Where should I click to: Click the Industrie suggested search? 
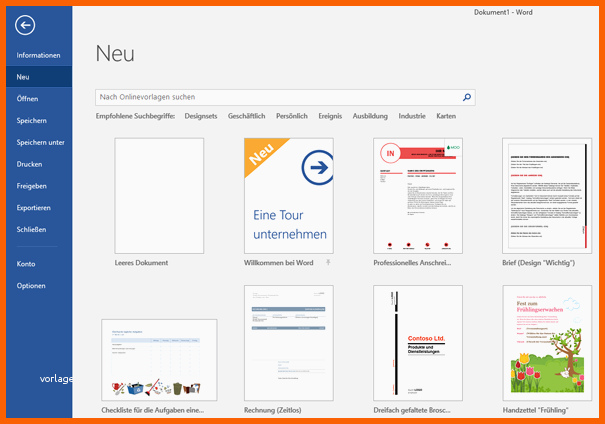(x=412, y=116)
